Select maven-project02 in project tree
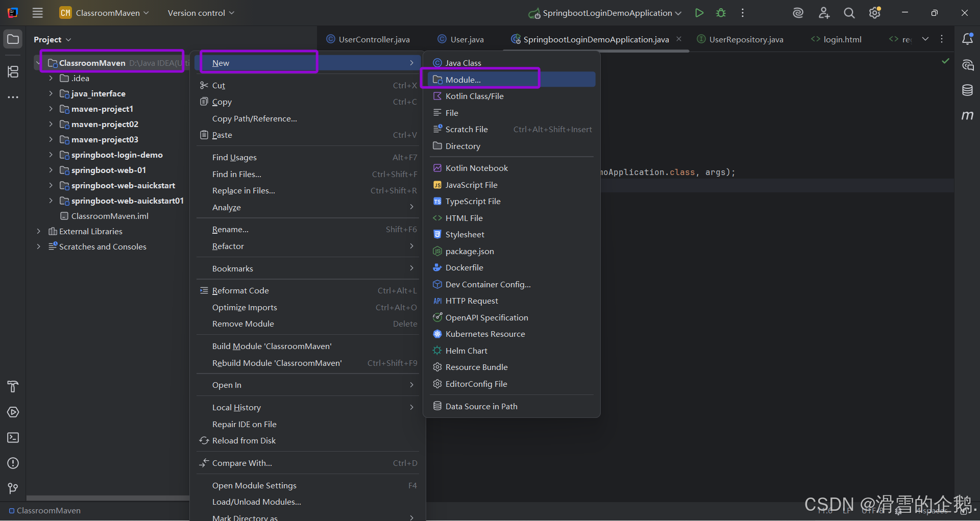 (105, 124)
